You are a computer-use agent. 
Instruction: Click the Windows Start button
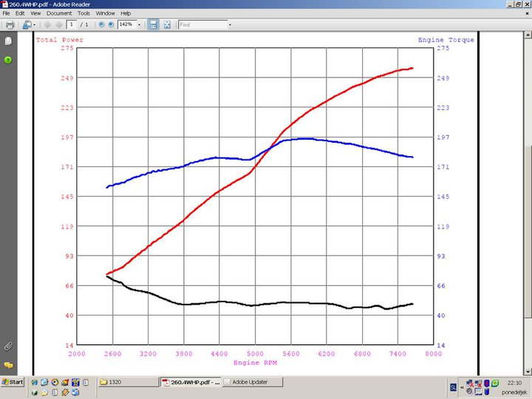point(13,382)
